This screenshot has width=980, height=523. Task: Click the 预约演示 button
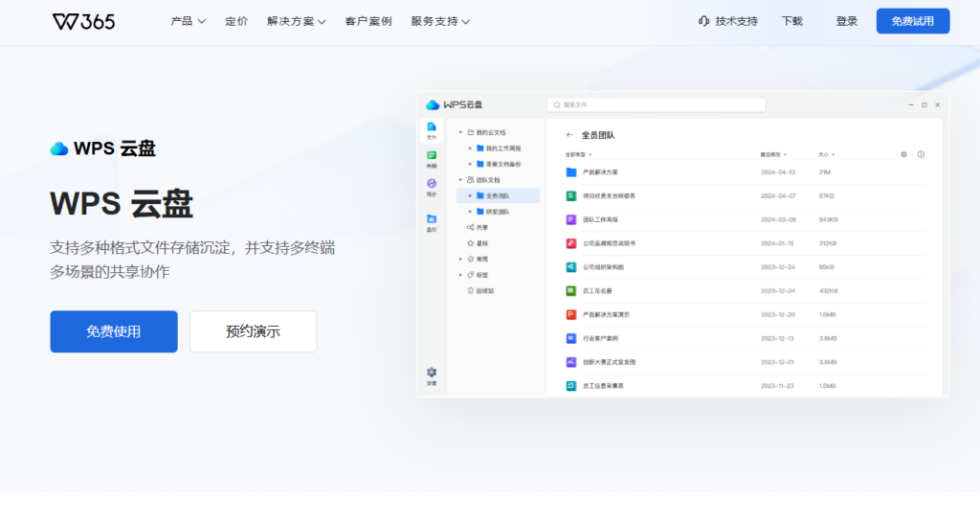[x=253, y=331]
